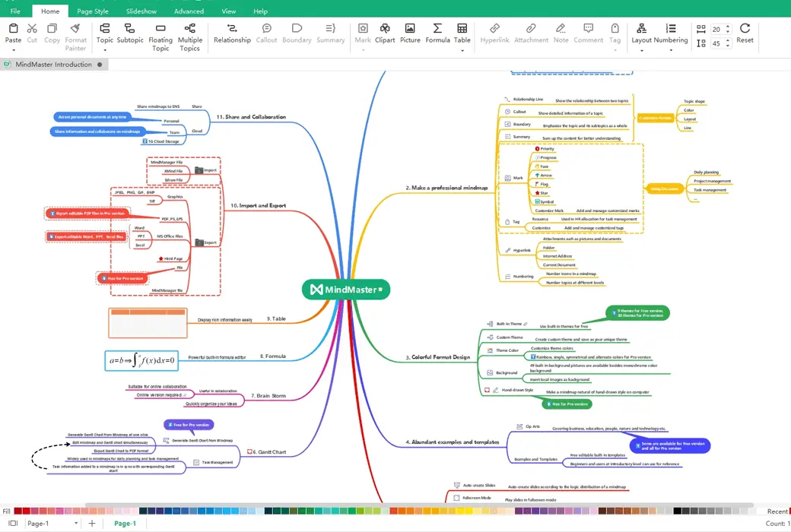Select the central MindMaster topic node
The height and width of the screenshot is (532, 791).
click(x=346, y=290)
